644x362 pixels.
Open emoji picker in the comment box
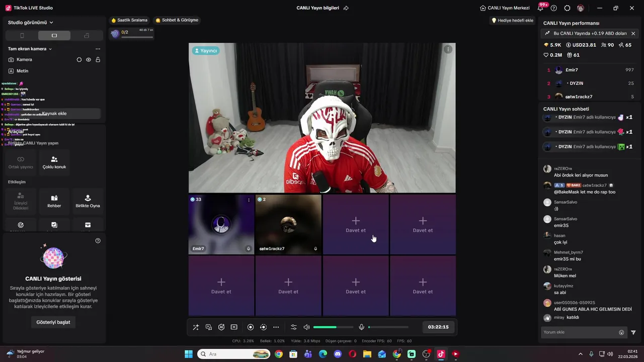coord(621,332)
